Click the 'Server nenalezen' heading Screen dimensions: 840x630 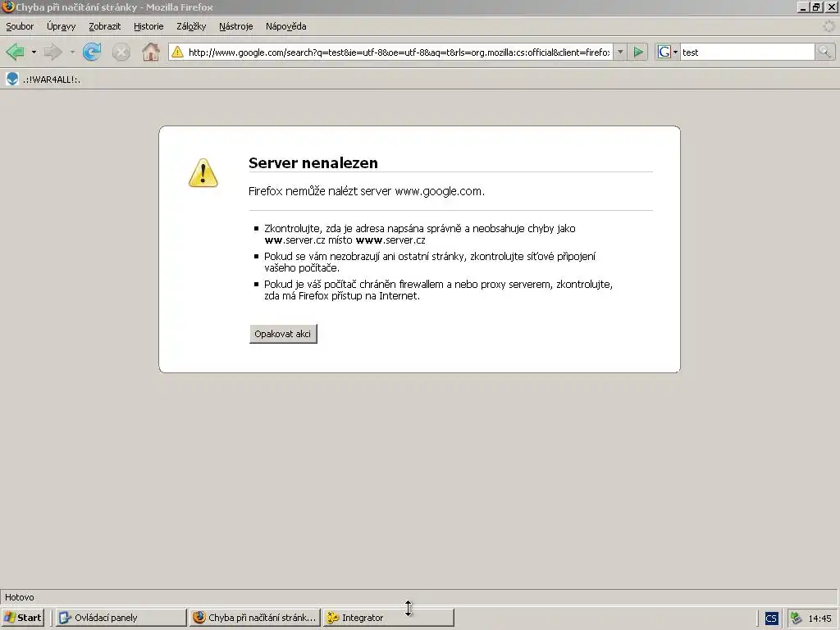pos(313,163)
